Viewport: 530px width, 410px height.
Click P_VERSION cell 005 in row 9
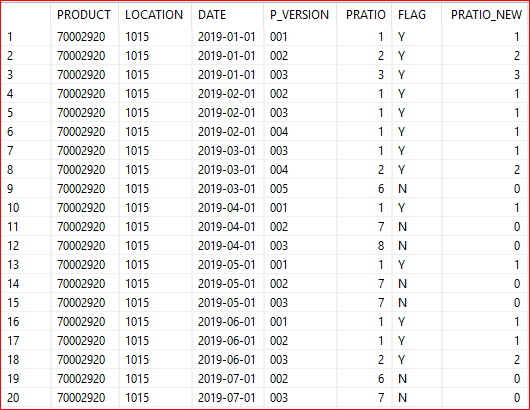click(279, 189)
